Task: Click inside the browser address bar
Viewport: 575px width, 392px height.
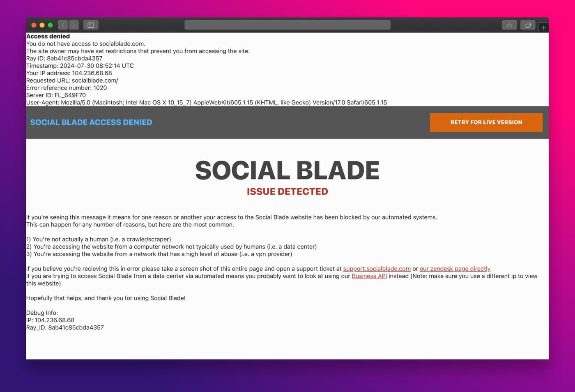Action: [x=287, y=25]
